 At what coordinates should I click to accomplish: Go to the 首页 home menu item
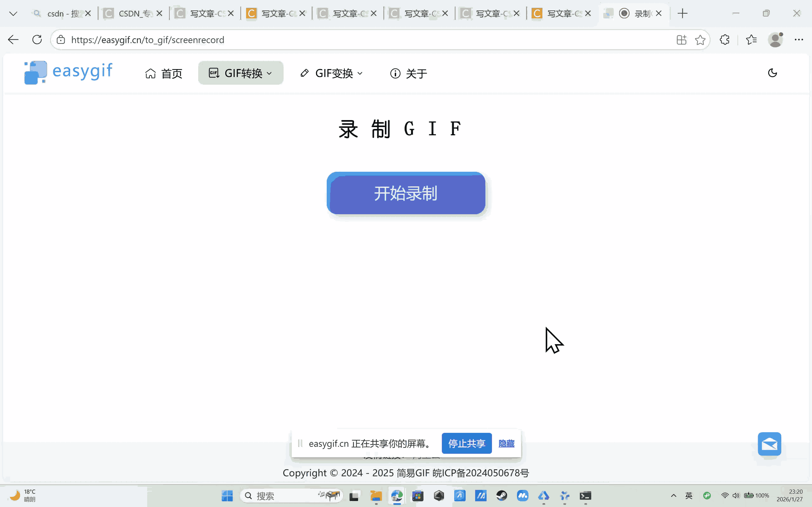[164, 73]
